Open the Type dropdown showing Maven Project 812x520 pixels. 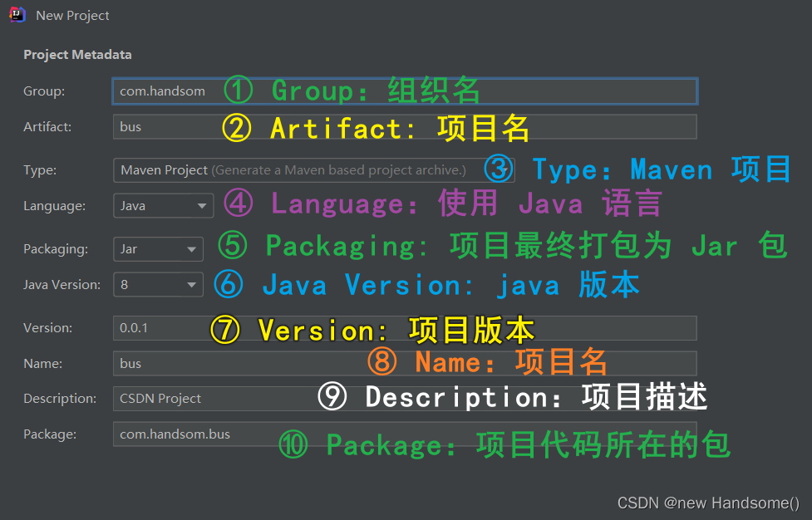click(314, 170)
